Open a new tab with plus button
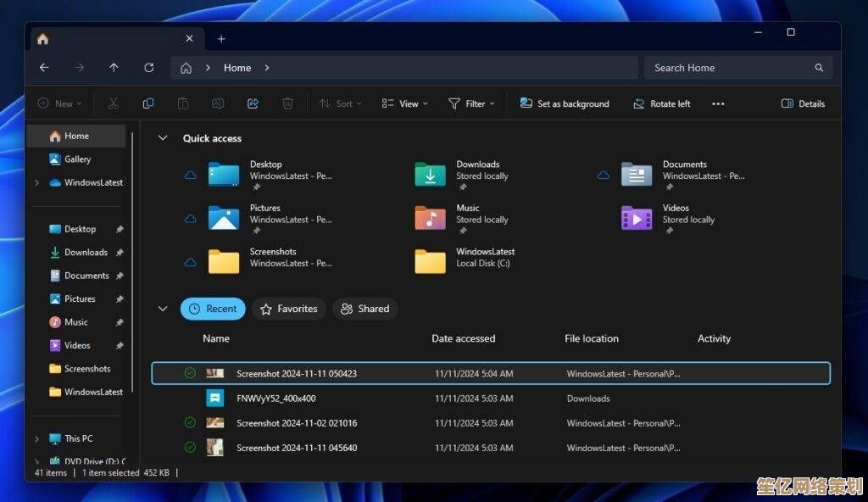 (x=221, y=39)
